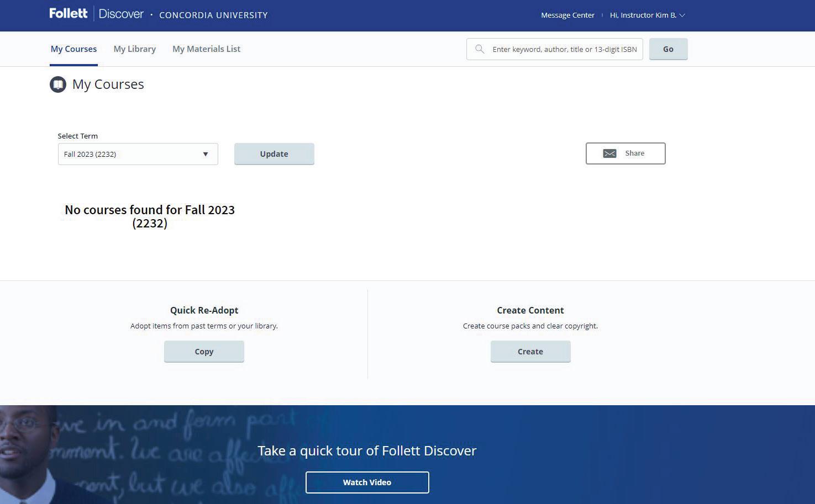
Task: Switch to the My Library tab
Action: (x=135, y=49)
